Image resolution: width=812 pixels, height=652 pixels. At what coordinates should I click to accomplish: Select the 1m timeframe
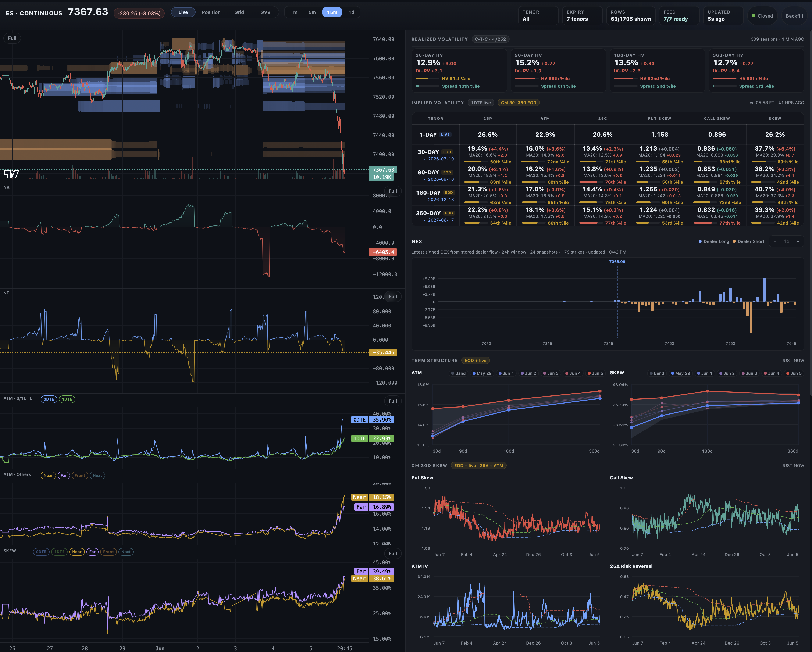294,12
